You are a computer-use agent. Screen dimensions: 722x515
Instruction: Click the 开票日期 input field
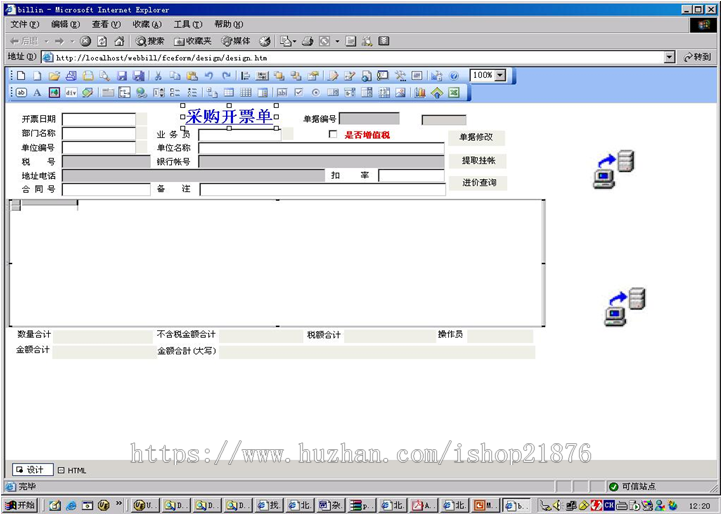99,119
